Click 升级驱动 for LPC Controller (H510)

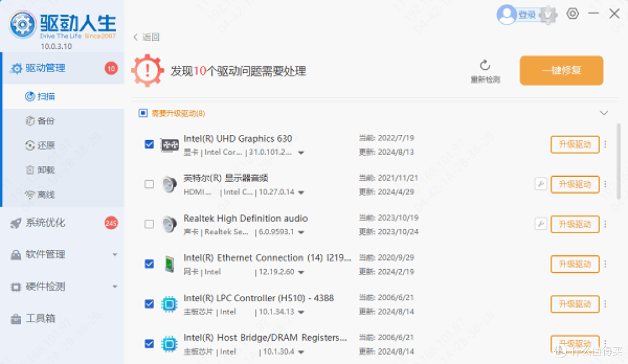point(575,304)
